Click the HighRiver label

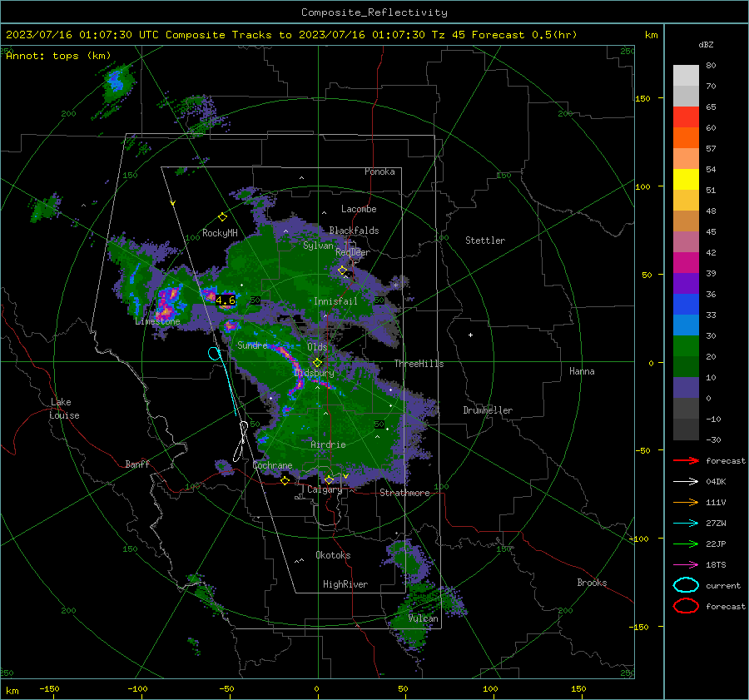tap(345, 584)
